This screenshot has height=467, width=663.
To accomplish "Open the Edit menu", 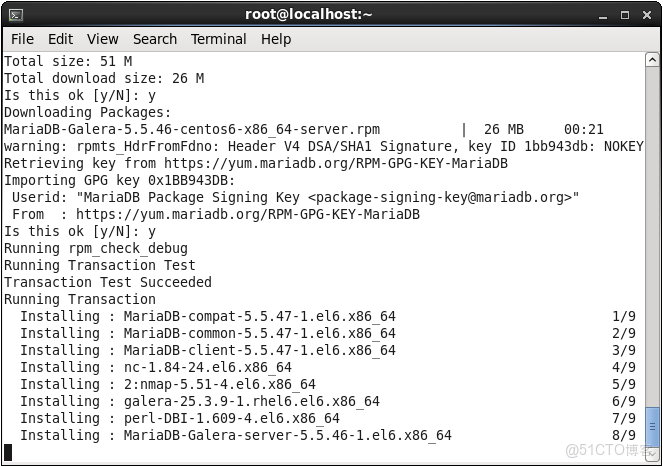I will pos(60,39).
